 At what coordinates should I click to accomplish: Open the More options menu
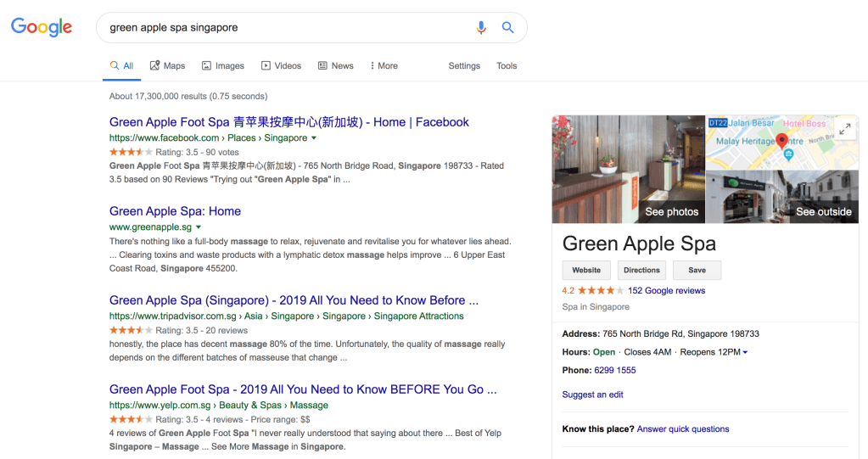(384, 65)
